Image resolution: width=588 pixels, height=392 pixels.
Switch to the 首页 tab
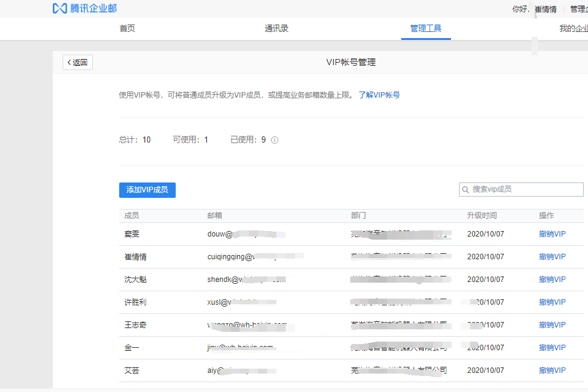pos(127,28)
